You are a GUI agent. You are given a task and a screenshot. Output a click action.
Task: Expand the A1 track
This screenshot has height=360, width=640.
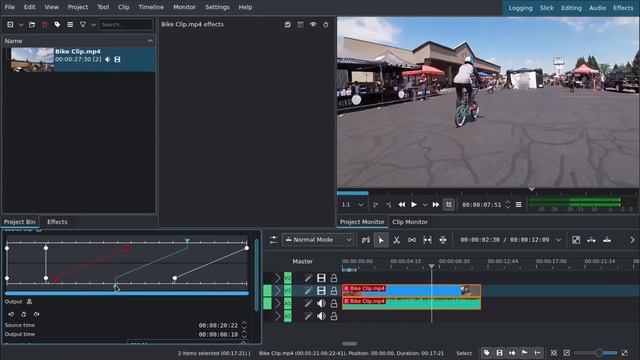pos(278,303)
